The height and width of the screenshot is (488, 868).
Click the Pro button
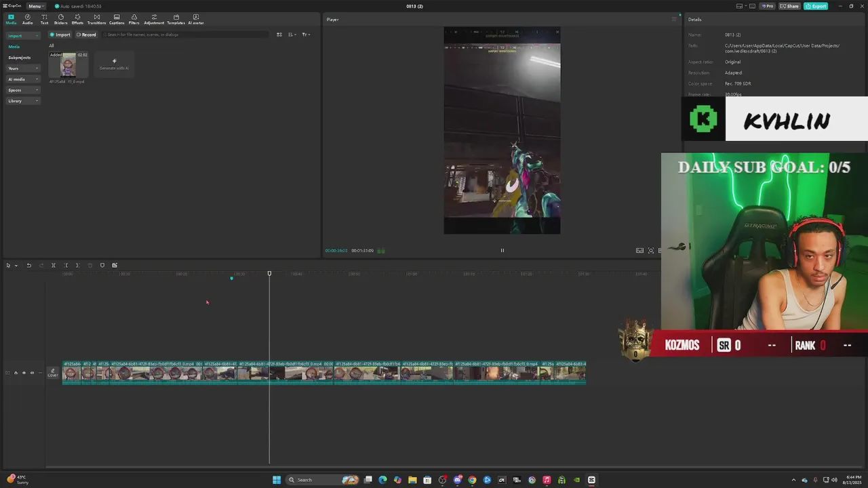pyautogui.click(x=768, y=6)
